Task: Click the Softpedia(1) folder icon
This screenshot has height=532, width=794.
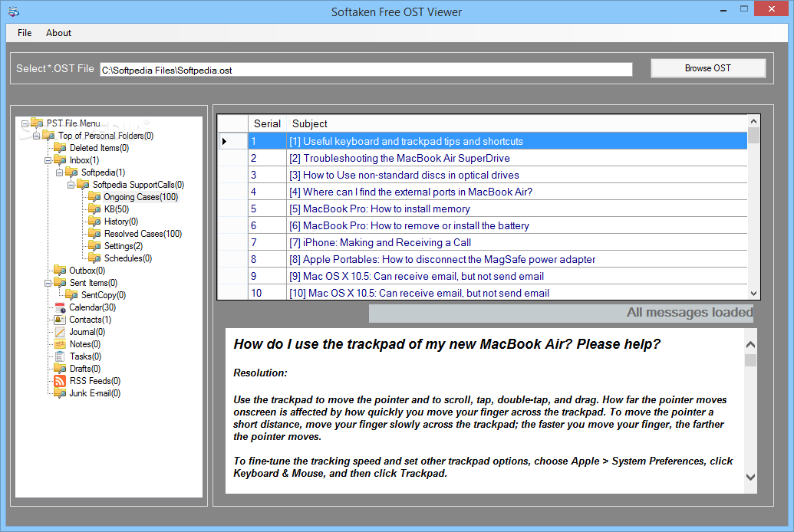Action: pyautogui.click(x=71, y=172)
